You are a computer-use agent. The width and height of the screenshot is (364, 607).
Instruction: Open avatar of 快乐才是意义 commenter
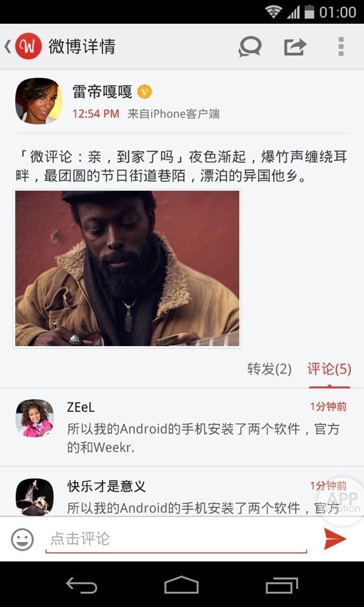[35, 497]
